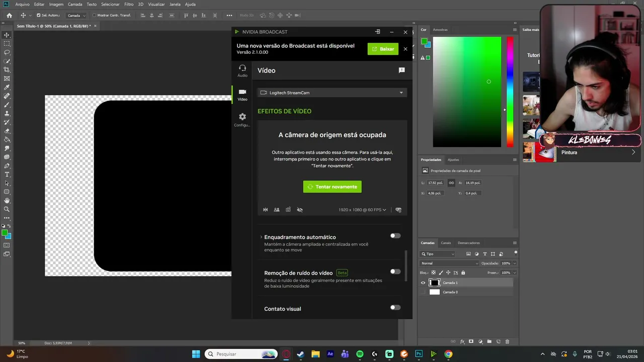The width and height of the screenshot is (644, 362).
Task: Select the Horizontal Type tool
Action: coord(7,174)
